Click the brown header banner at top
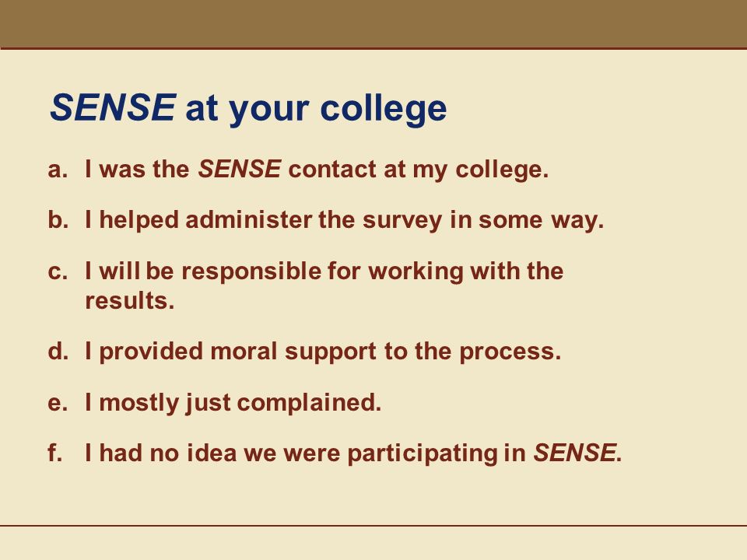The height and width of the screenshot is (560, 747). coord(373,24)
